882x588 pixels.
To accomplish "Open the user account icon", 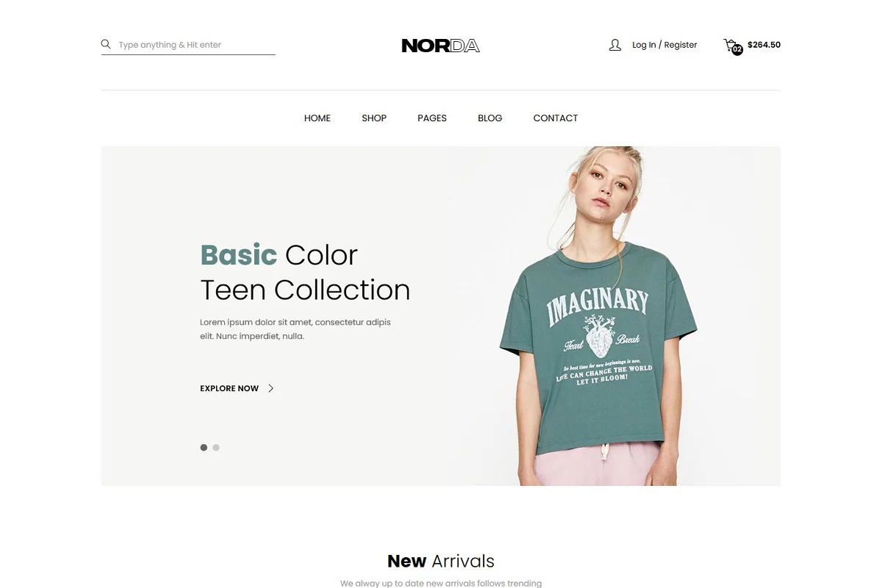I will tap(615, 45).
